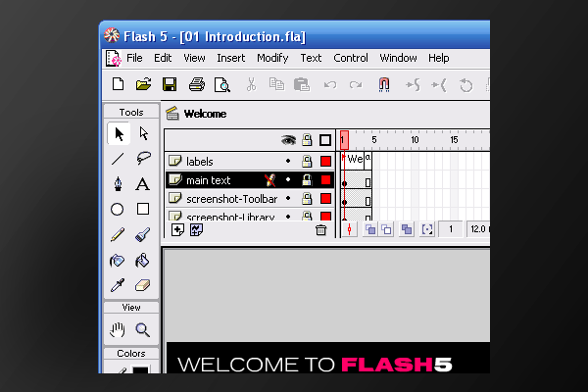This screenshot has height=392, width=588.
Task: Select the Pen tool
Action: click(118, 184)
